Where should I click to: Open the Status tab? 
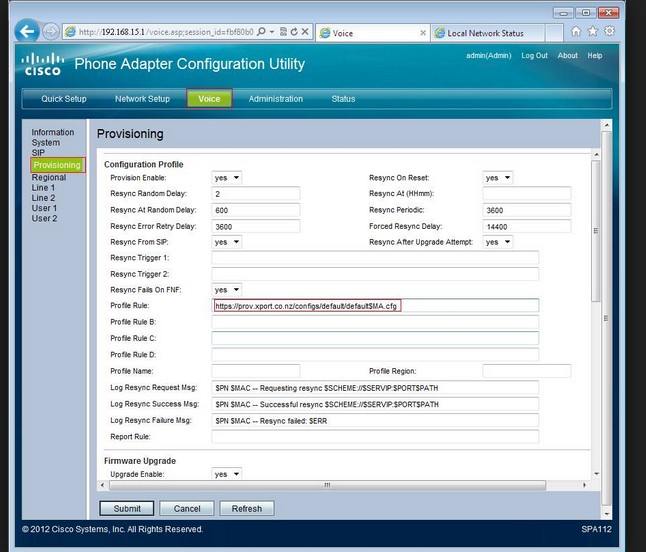(x=343, y=99)
